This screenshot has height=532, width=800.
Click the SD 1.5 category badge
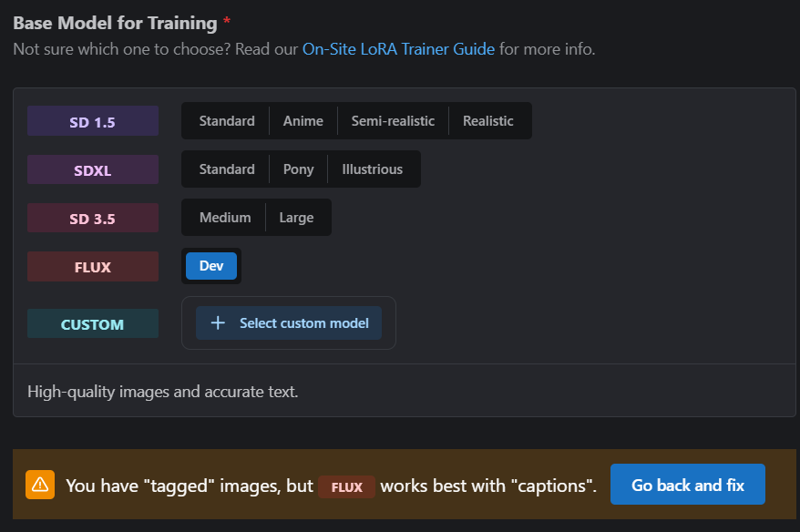[x=92, y=121]
